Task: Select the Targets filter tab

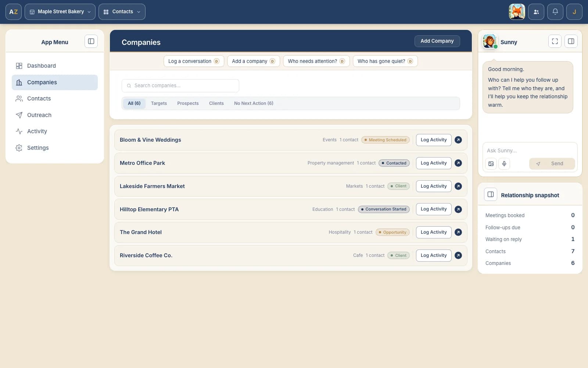Action: point(159,103)
